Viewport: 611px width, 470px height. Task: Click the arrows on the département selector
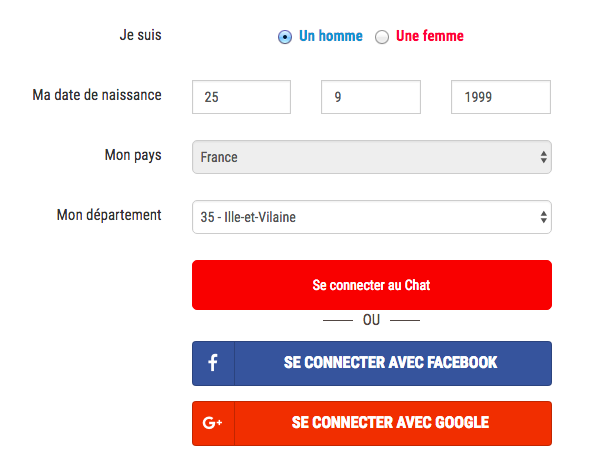click(x=544, y=217)
